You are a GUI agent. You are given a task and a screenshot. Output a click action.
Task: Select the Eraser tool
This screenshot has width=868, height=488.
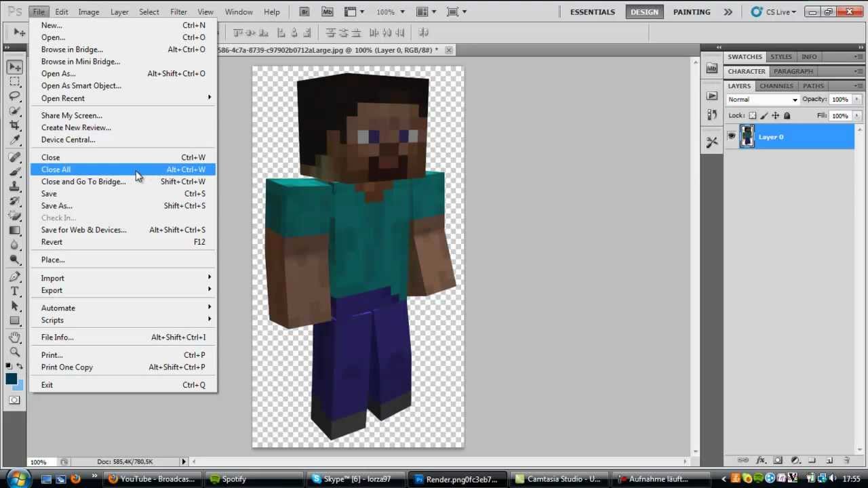(15, 216)
